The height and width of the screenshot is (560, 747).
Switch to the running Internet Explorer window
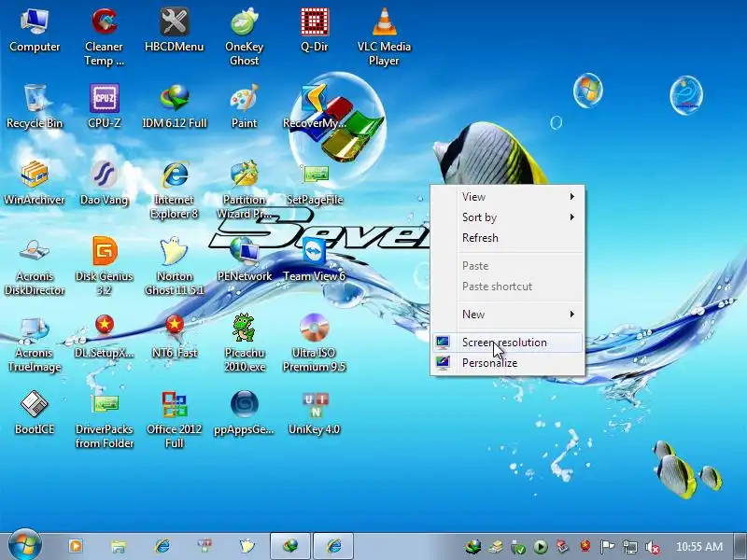[333, 546]
